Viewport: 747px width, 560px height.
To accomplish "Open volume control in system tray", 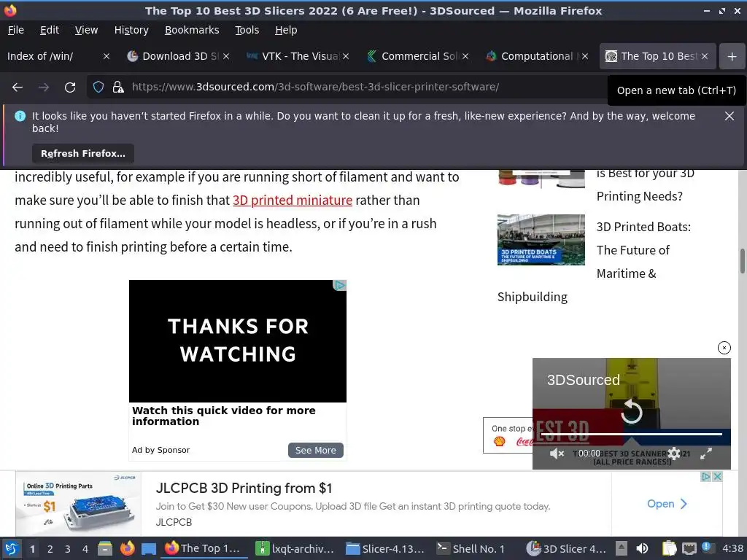I will 642,549.
